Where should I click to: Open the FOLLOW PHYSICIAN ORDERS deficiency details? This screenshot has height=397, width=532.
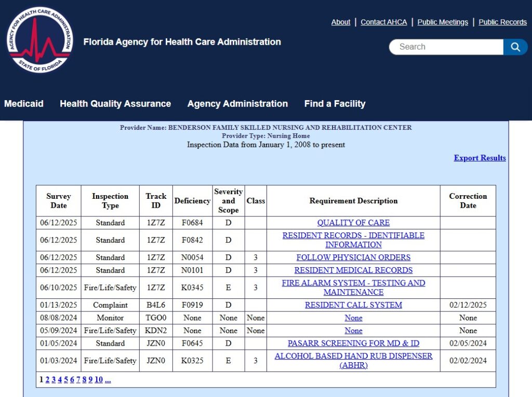353,257
